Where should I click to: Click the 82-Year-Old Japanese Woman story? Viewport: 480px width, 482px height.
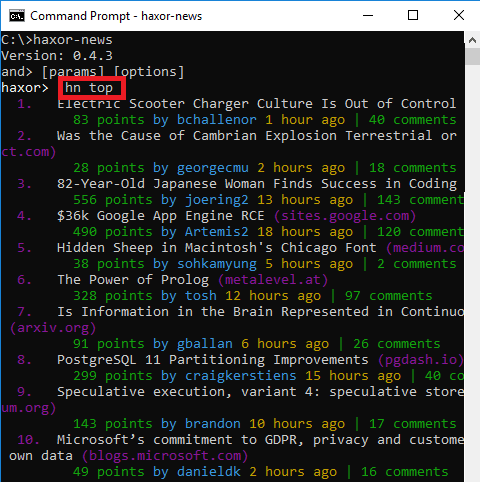point(257,184)
